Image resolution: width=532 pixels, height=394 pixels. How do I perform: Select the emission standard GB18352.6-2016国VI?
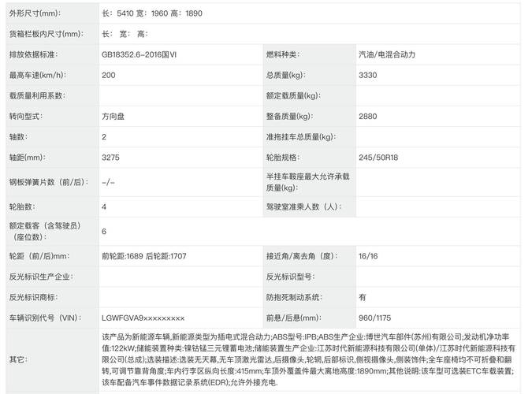click(139, 54)
